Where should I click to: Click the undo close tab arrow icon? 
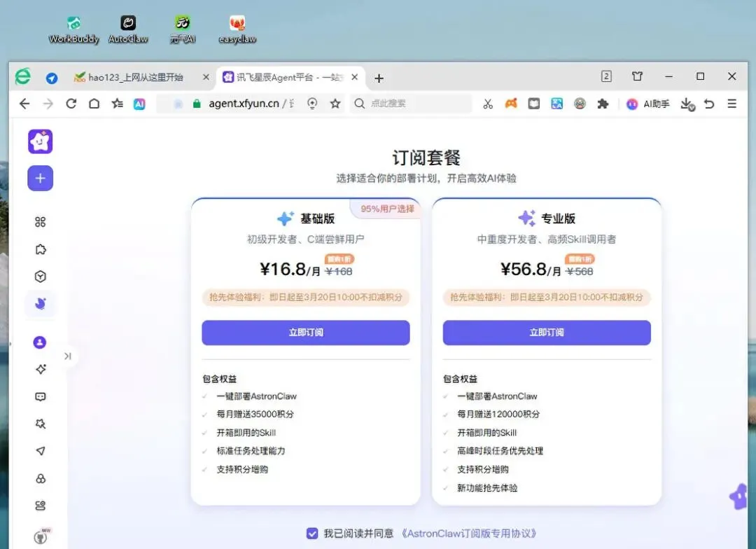tap(709, 104)
